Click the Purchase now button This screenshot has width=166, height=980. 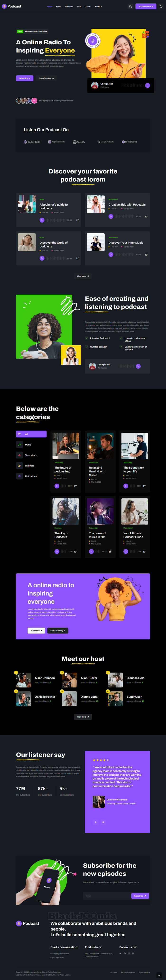tap(146, 6)
